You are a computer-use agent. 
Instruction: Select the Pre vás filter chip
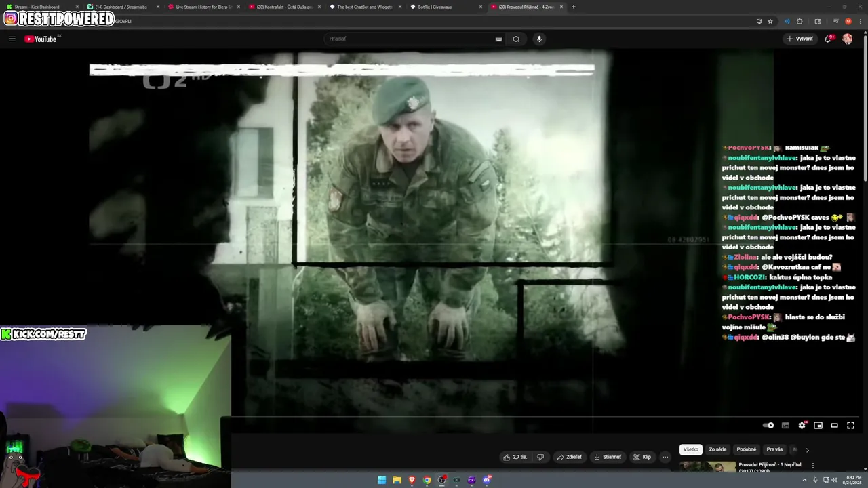774,449
